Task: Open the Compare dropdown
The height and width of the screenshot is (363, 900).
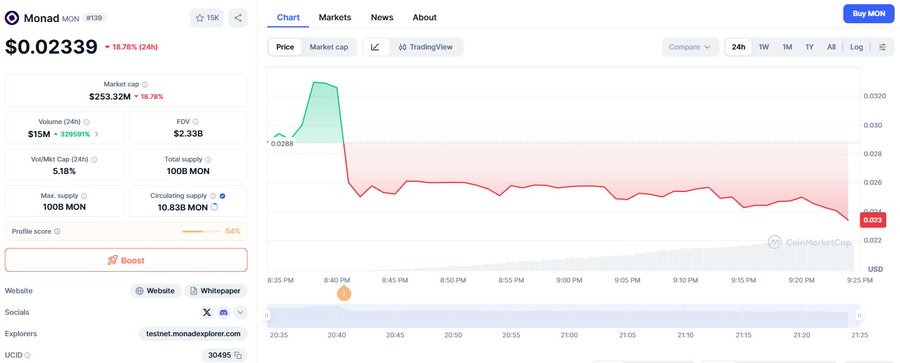Action: (690, 47)
